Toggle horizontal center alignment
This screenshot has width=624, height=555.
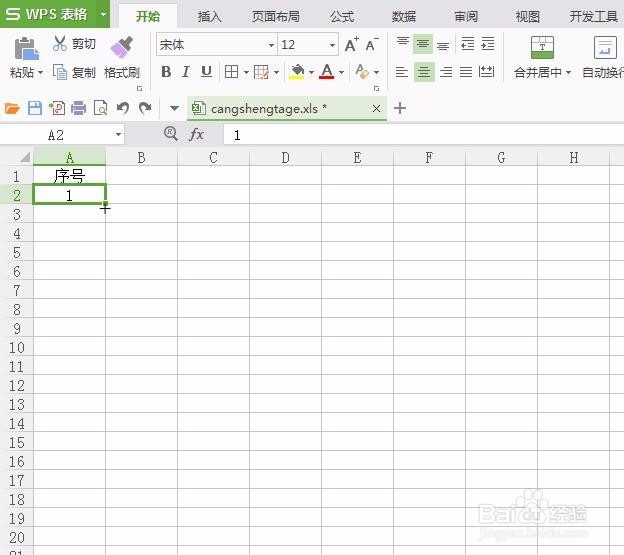click(x=424, y=72)
